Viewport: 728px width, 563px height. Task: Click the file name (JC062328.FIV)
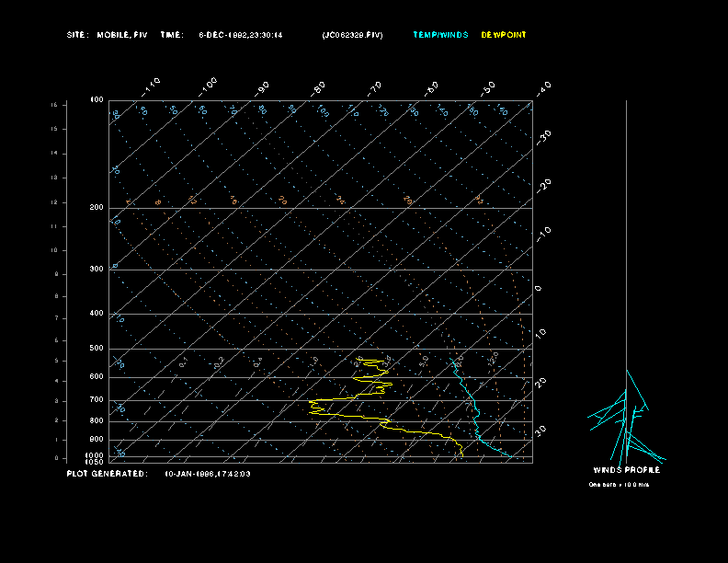click(x=352, y=35)
